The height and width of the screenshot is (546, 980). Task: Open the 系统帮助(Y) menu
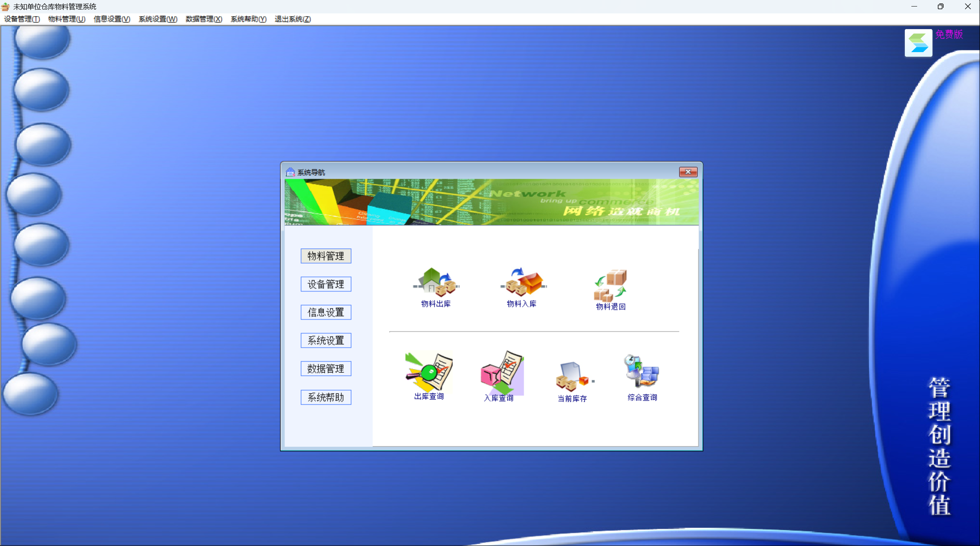(x=248, y=19)
